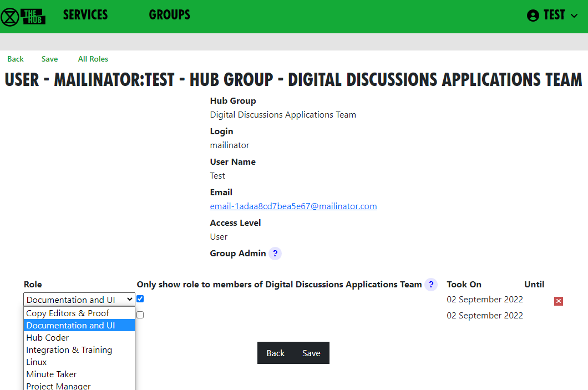
Task: Click the Access Level value User
Action: pos(219,237)
